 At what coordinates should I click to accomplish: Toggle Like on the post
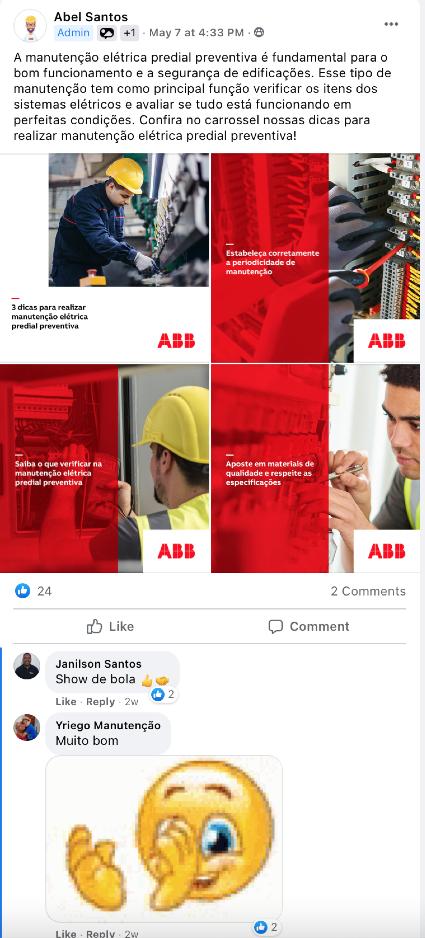[x=110, y=626]
